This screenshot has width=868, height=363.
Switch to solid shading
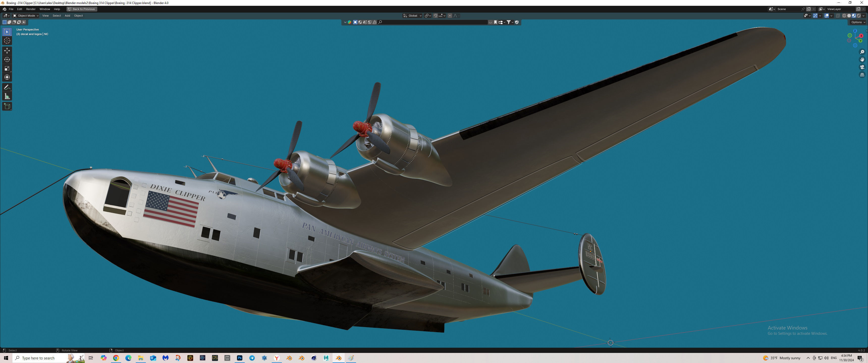coord(849,15)
